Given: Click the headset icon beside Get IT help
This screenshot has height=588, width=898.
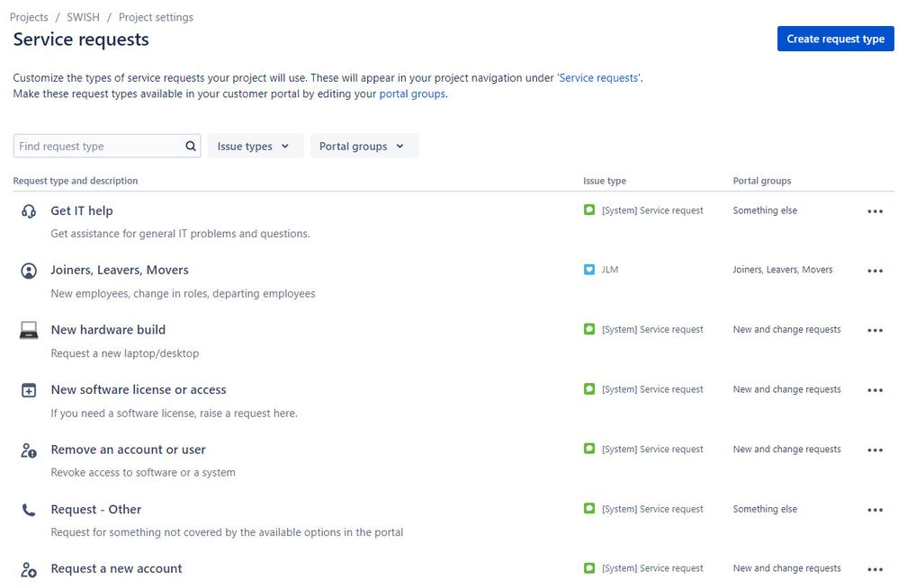Looking at the screenshot, I should coord(29,211).
